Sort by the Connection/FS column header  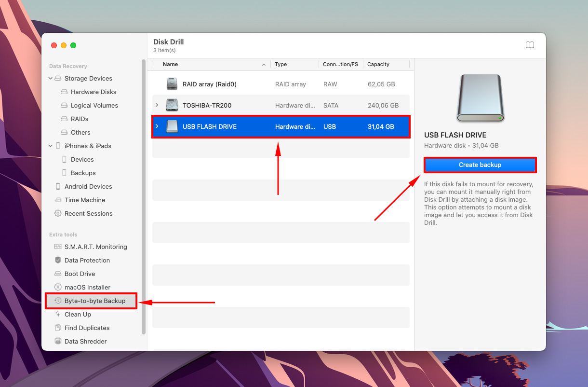click(341, 64)
